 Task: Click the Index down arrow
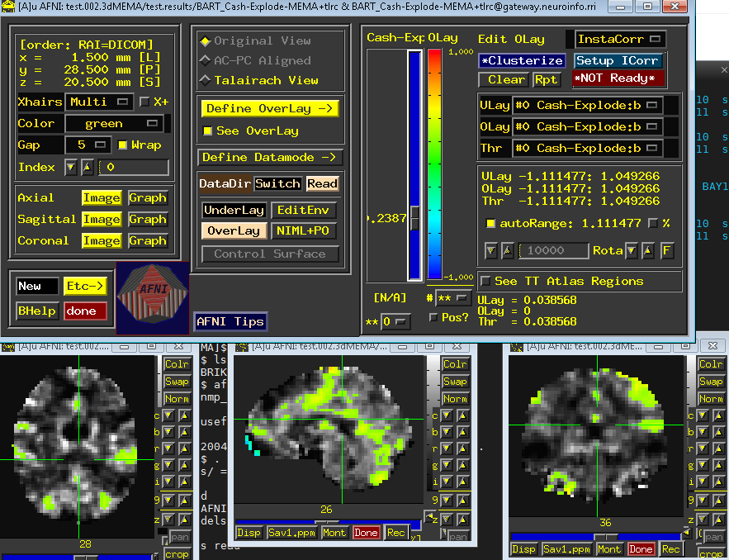71,168
